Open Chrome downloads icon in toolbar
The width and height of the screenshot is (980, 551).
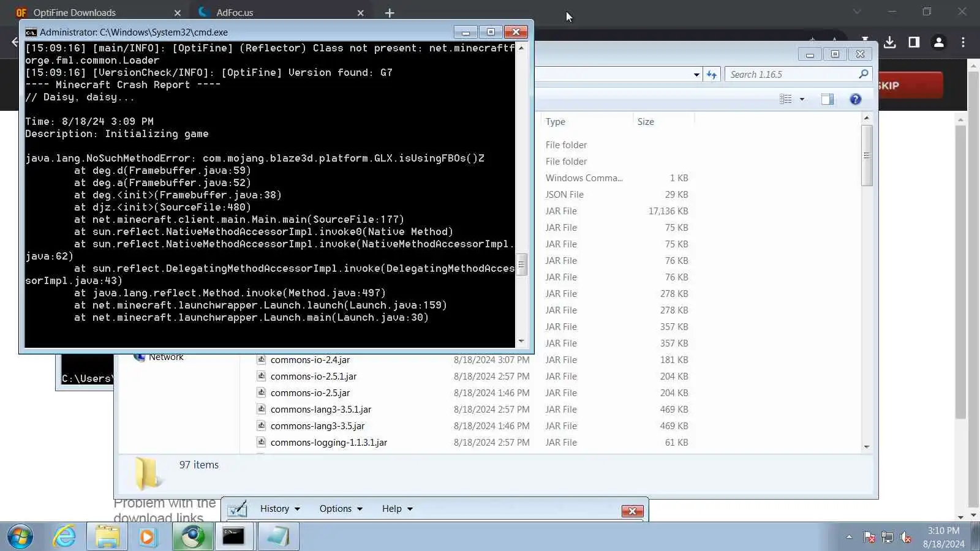tap(890, 42)
